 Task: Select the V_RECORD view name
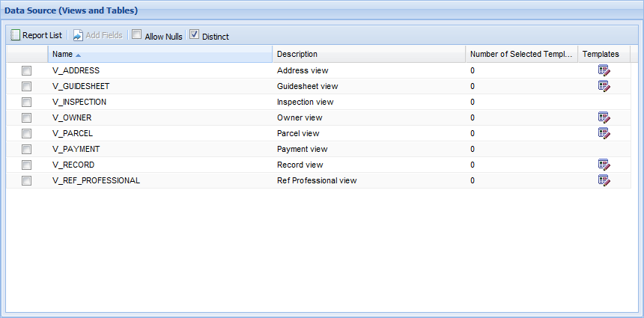73,165
